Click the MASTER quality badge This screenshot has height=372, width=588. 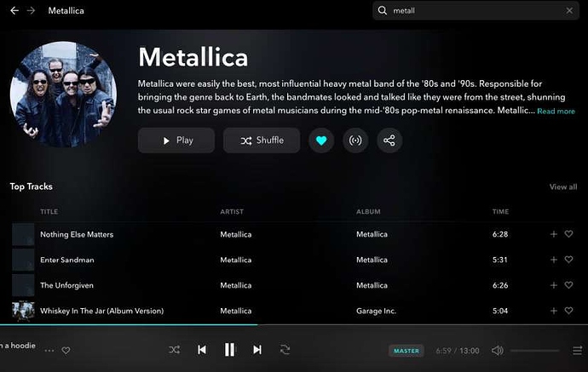click(406, 351)
